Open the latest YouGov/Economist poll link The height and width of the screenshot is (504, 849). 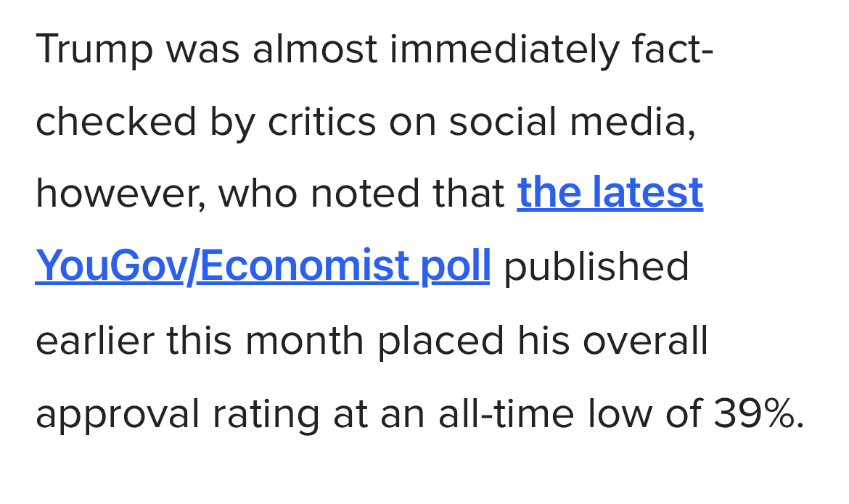[263, 265]
